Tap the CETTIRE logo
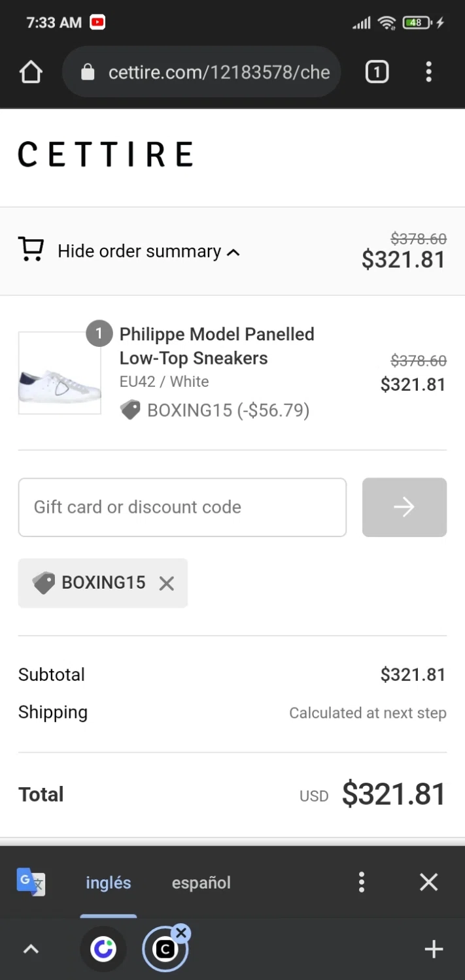Viewport: 465px width, 980px height. pos(105,155)
